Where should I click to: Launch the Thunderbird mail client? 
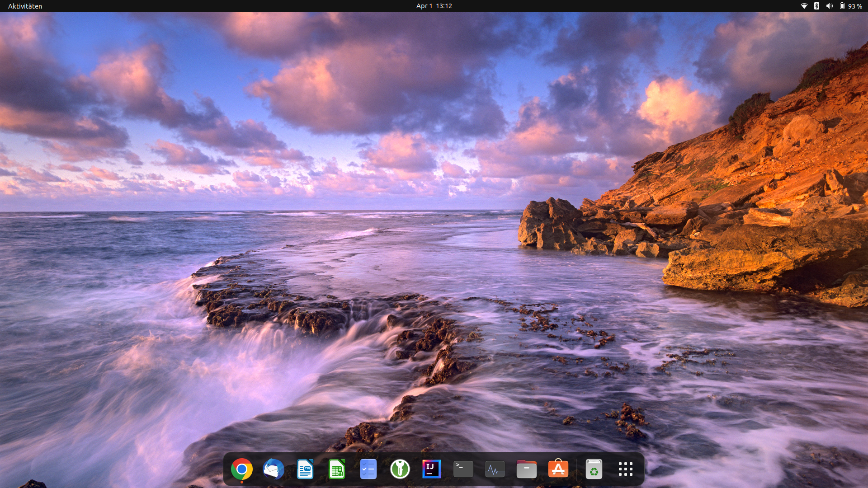pyautogui.click(x=274, y=469)
